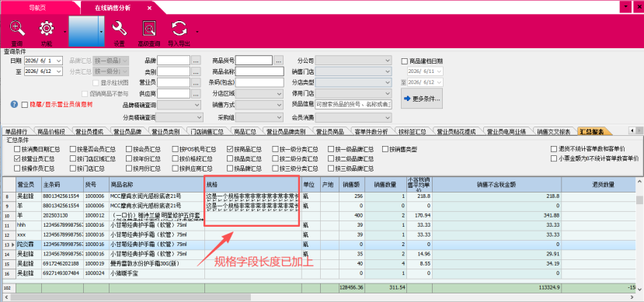Toggle the 商品建档日期 checkbox
644x302 pixels.
(405, 61)
